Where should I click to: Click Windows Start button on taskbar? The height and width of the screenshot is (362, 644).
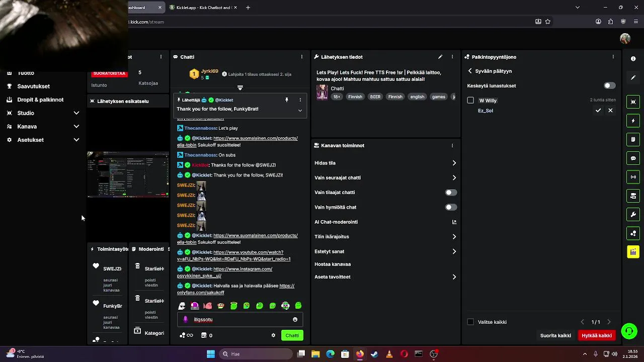click(211, 354)
